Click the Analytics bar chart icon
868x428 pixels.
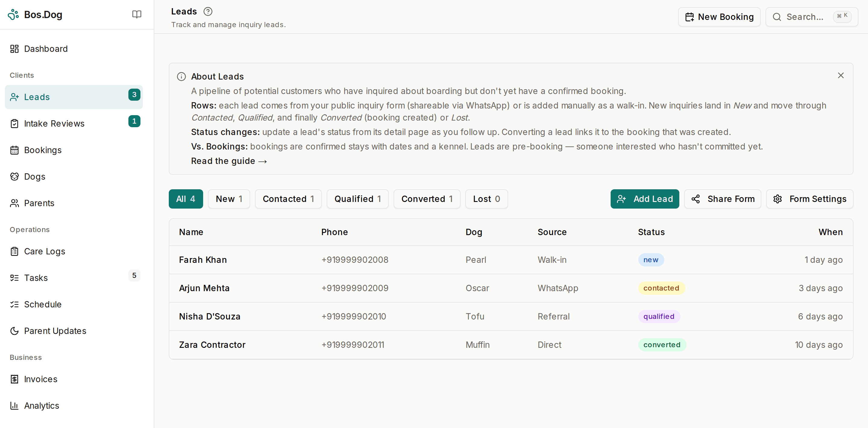[x=14, y=406]
